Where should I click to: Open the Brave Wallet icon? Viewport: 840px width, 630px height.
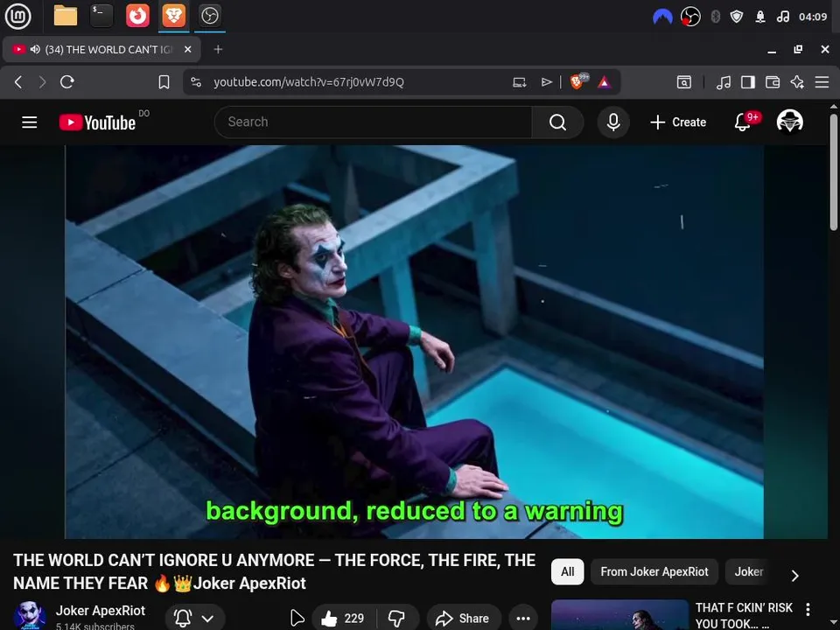[773, 82]
